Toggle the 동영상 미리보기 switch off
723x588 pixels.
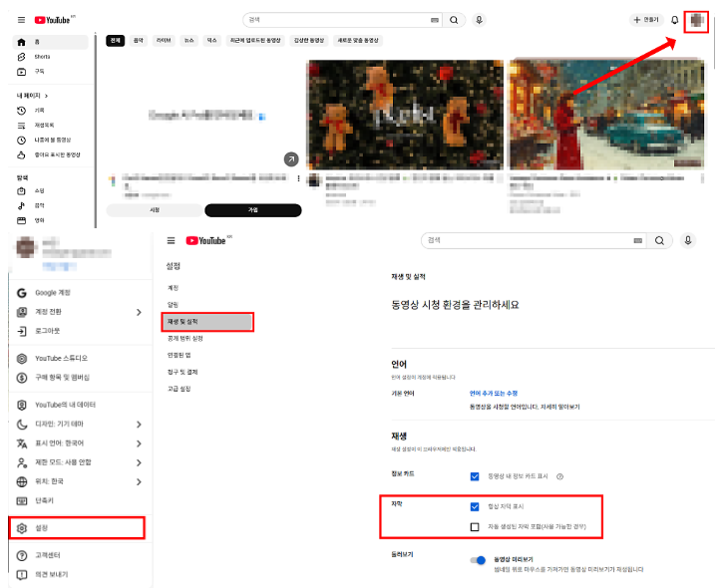[x=478, y=560]
